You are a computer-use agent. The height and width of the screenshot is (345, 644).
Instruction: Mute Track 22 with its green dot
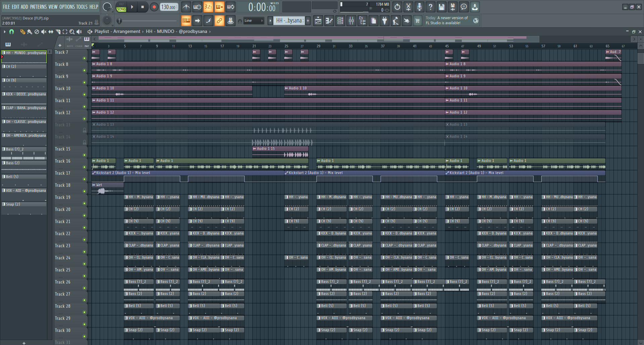pyautogui.click(x=84, y=240)
